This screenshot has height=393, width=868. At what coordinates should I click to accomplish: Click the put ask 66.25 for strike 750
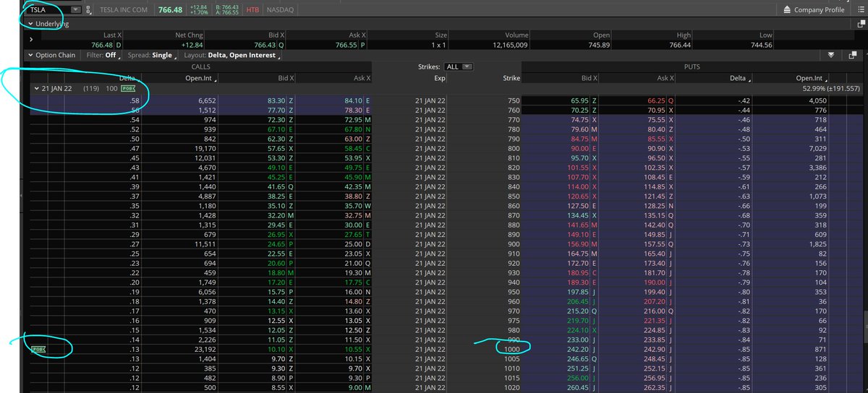657,100
